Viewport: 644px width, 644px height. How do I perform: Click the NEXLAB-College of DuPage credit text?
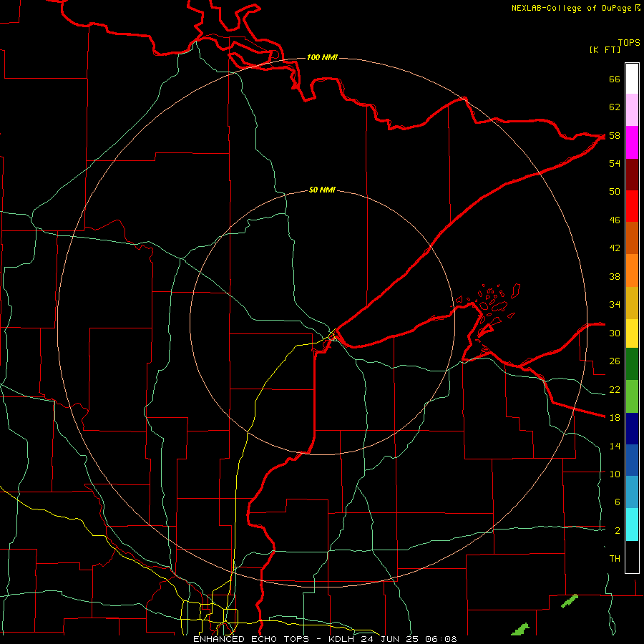coord(571,8)
